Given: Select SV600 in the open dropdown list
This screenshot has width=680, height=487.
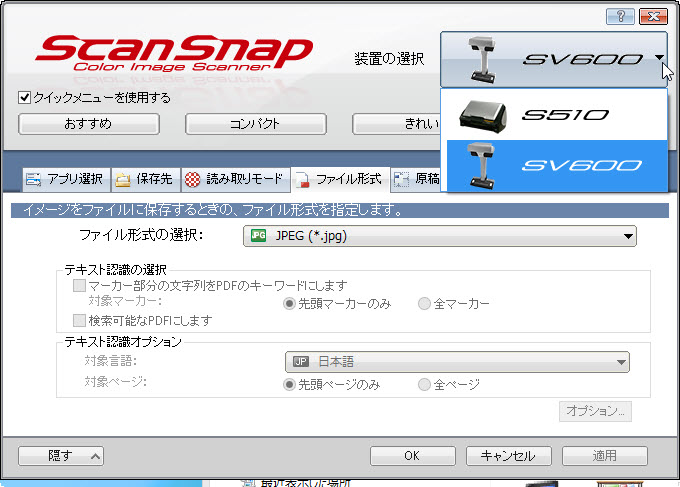Looking at the screenshot, I should click(x=557, y=165).
